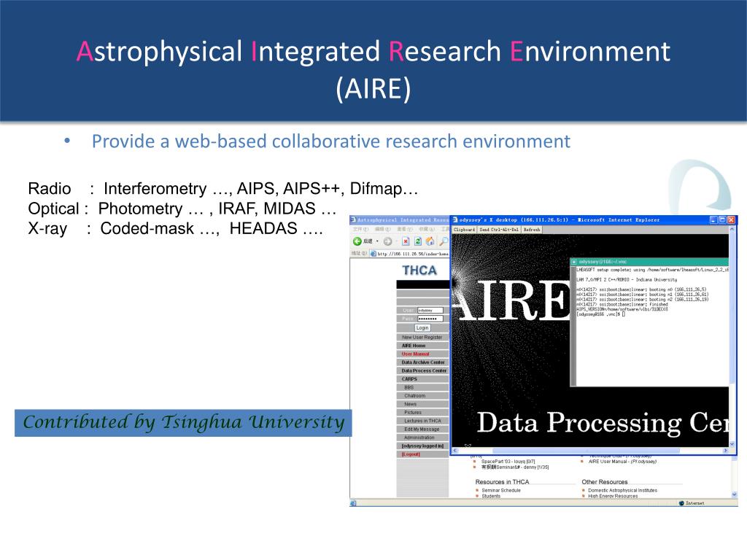
Task: Click the down scroll arrow of the AIRE page
Action: pyautogui.click(x=735, y=495)
